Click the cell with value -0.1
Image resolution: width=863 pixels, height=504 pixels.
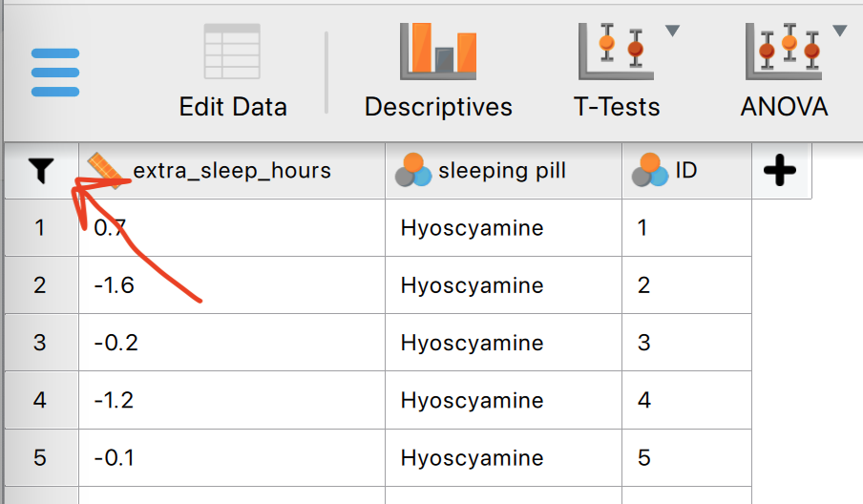(232, 458)
